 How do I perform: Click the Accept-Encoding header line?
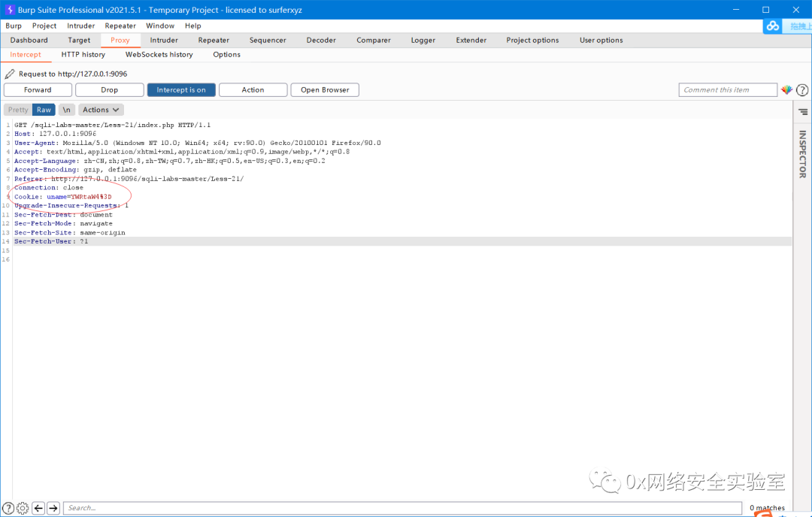(76, 170)
